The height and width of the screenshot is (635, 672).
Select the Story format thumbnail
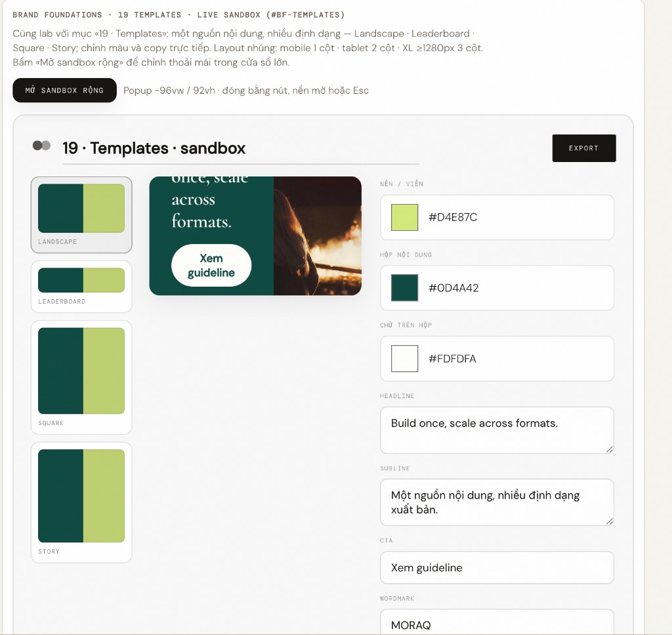81,502
